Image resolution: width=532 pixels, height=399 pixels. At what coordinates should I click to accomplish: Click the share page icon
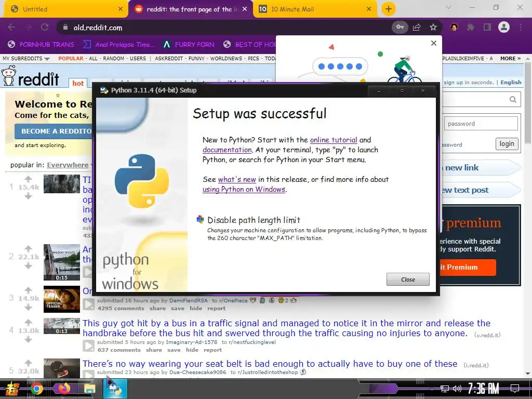click(x=417, y=27)
